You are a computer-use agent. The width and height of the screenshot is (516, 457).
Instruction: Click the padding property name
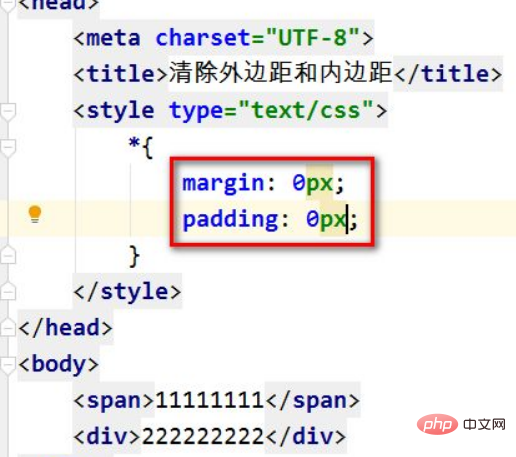230,219
